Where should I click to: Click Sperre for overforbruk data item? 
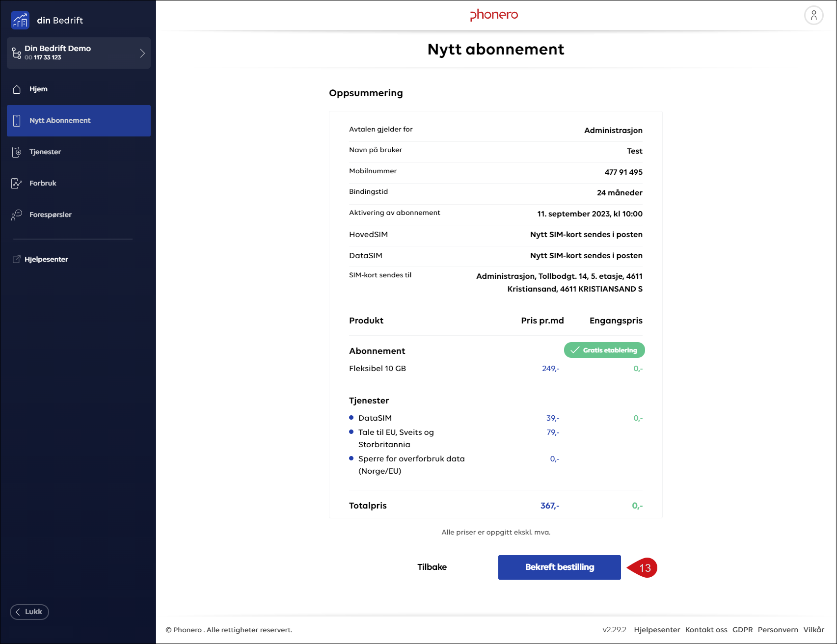point(411,465)
